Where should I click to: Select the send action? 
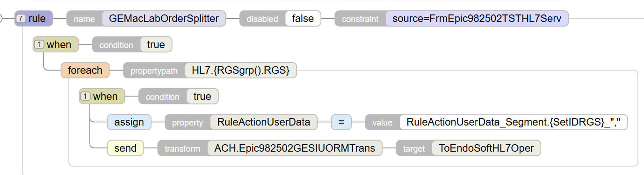point(125,148)
